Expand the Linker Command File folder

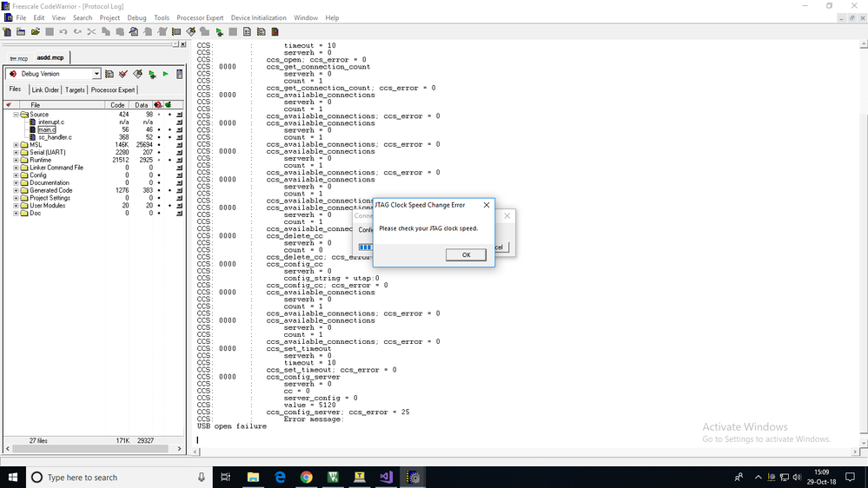[x=16, y=168]
